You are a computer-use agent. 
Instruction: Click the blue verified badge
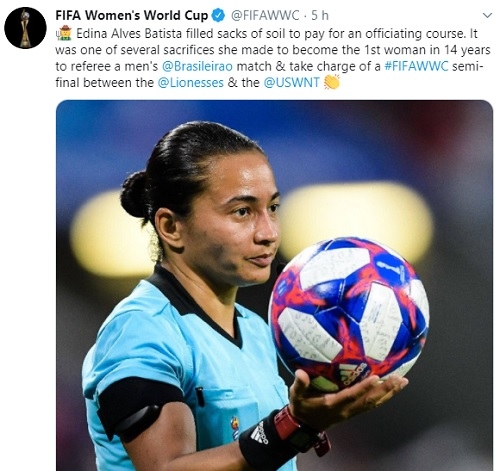[218, 15]
